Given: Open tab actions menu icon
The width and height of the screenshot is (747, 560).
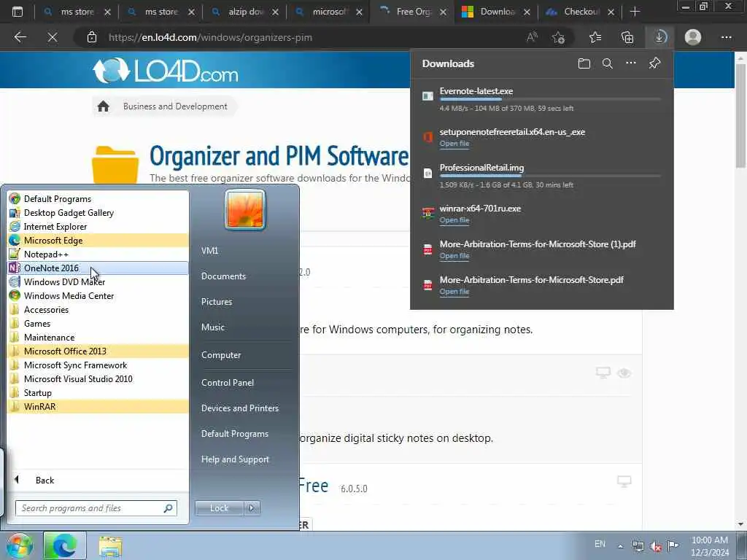Looking at the screenshot, I should (x=18, y=12).
